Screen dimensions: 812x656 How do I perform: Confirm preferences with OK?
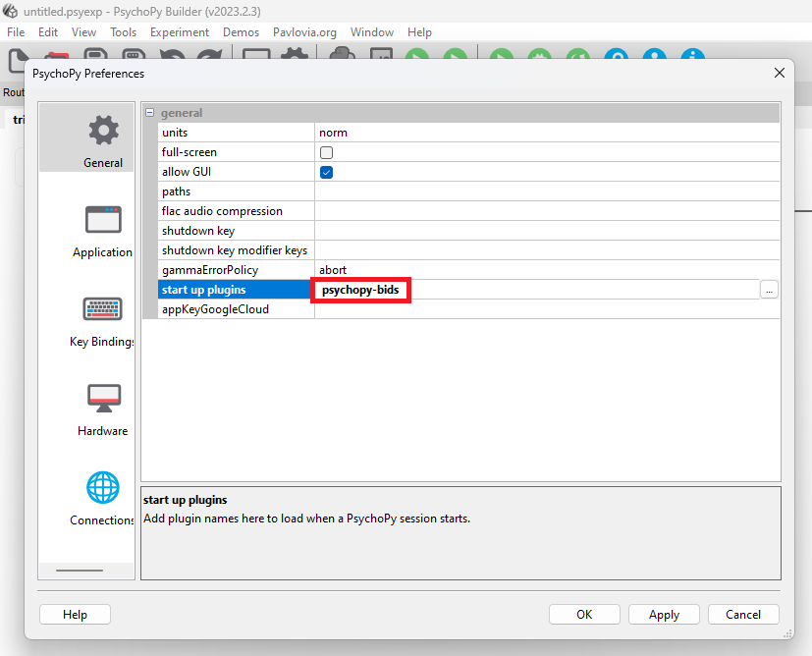tap(584, 615)
